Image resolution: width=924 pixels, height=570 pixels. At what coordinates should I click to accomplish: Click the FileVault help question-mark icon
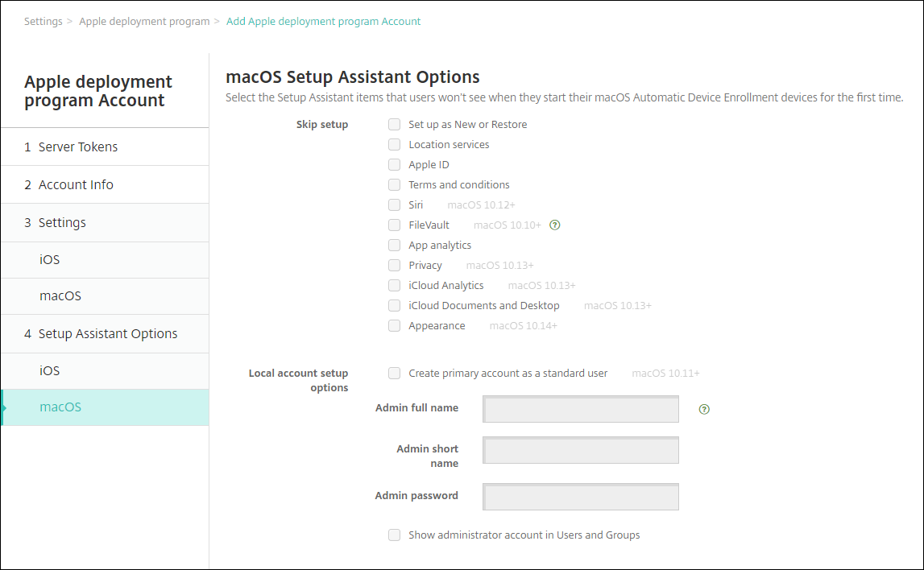[x=554, y=225]
